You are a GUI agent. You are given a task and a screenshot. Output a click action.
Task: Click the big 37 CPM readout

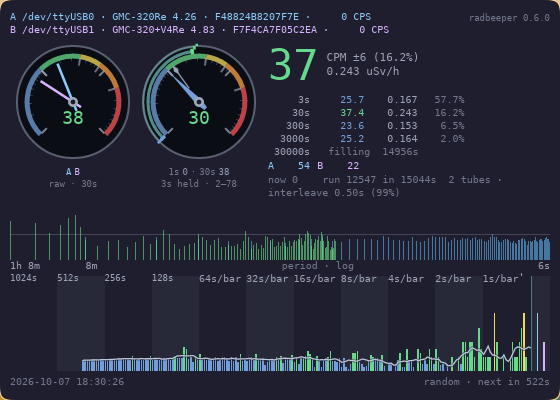pos(293,65)
